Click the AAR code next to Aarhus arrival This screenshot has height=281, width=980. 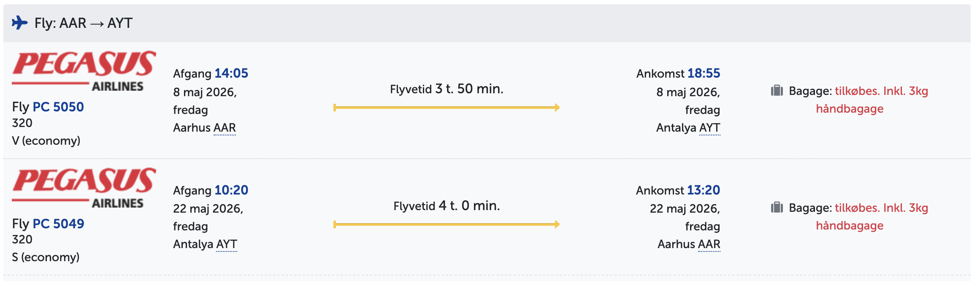click(709, 244)
